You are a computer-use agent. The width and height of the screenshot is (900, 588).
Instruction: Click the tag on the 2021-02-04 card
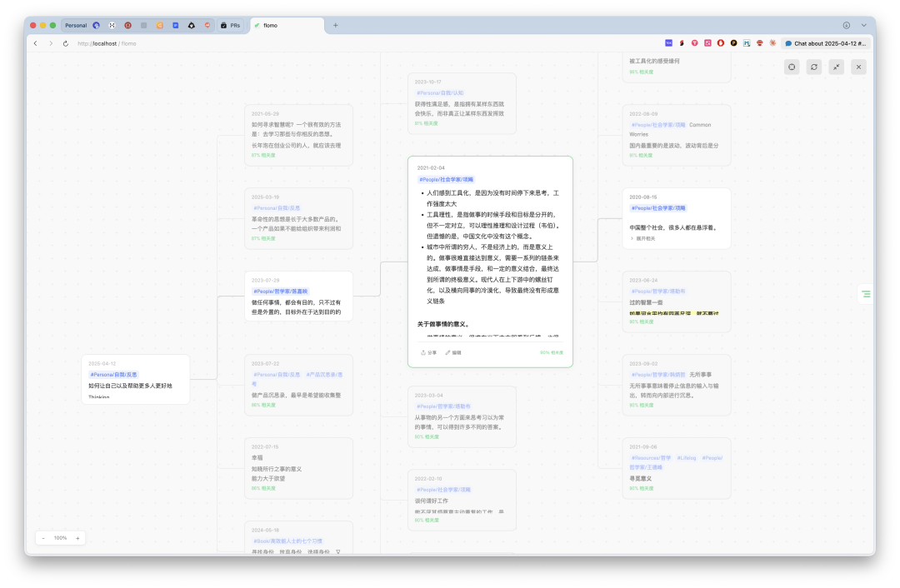click(x=447, y=180)
